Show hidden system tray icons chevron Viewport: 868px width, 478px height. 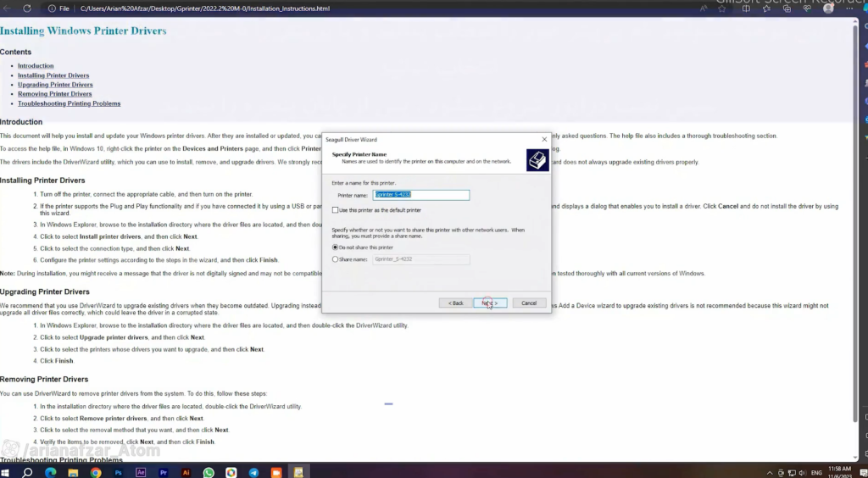(770, 473)
